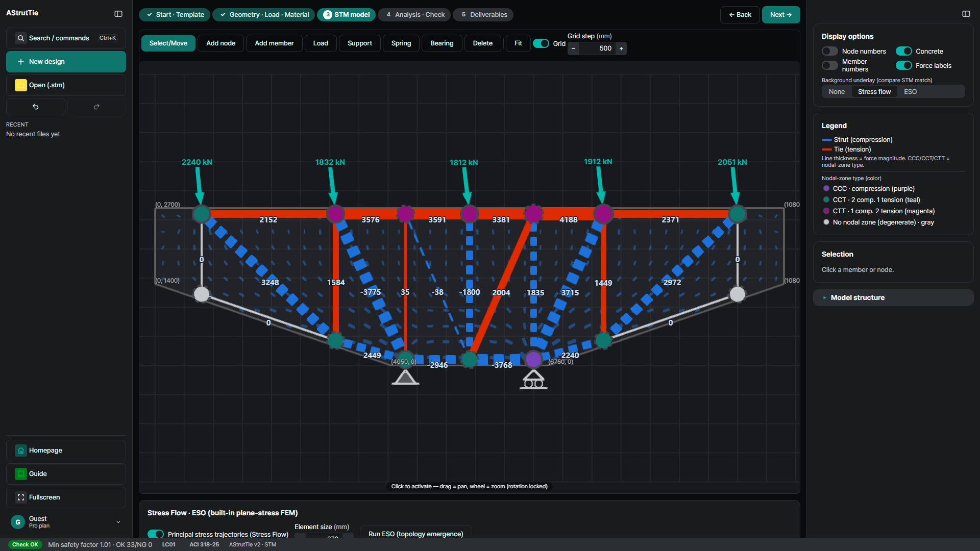
Task: Open the Guest account dropdown chevron
Action: (118, 522)
